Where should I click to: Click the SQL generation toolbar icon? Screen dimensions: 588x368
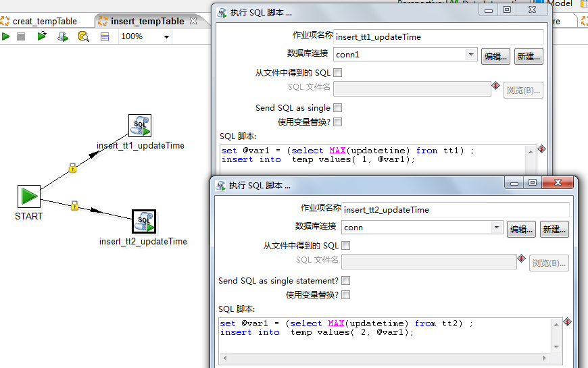tap(63, 36)
